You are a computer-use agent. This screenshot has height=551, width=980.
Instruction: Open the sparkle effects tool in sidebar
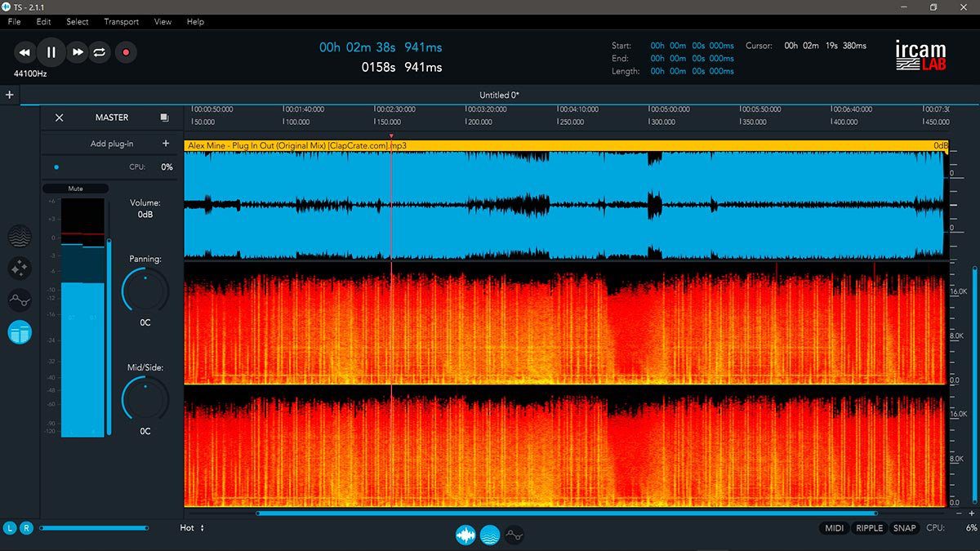20,268
